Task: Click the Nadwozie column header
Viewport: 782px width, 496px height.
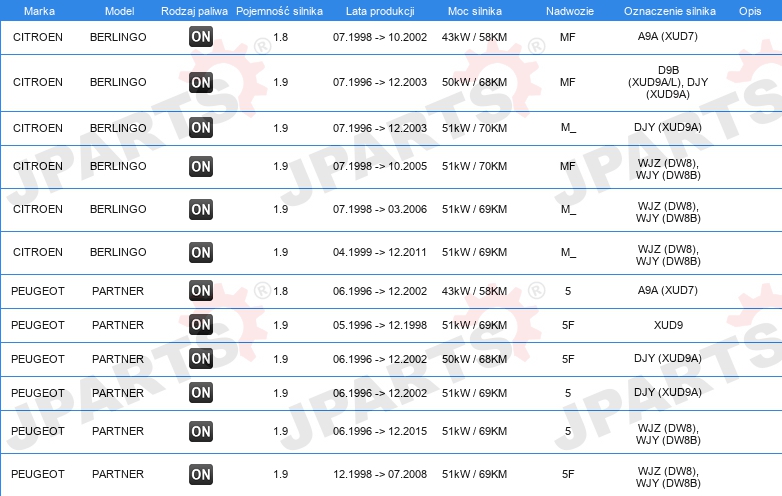Action: [570, 11]
